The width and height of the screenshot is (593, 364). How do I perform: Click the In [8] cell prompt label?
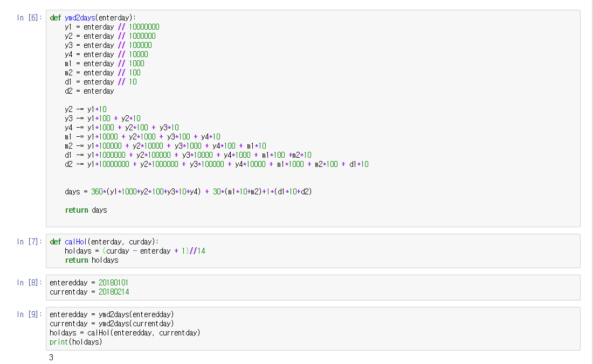point(30,283)
